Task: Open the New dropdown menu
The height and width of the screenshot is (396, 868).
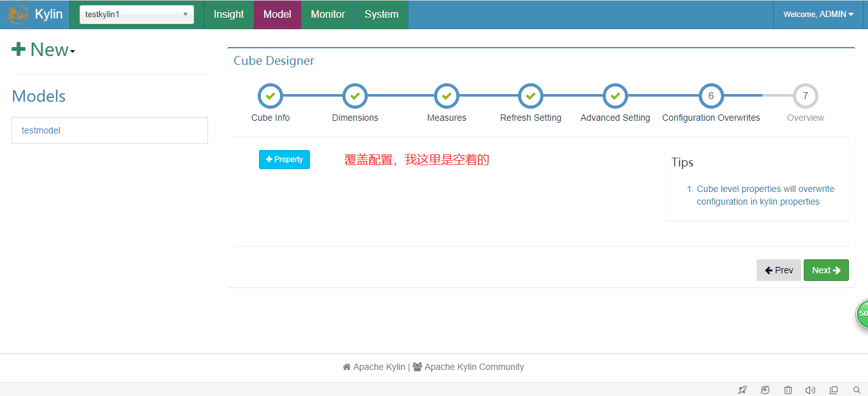Action: pos(43,50)
